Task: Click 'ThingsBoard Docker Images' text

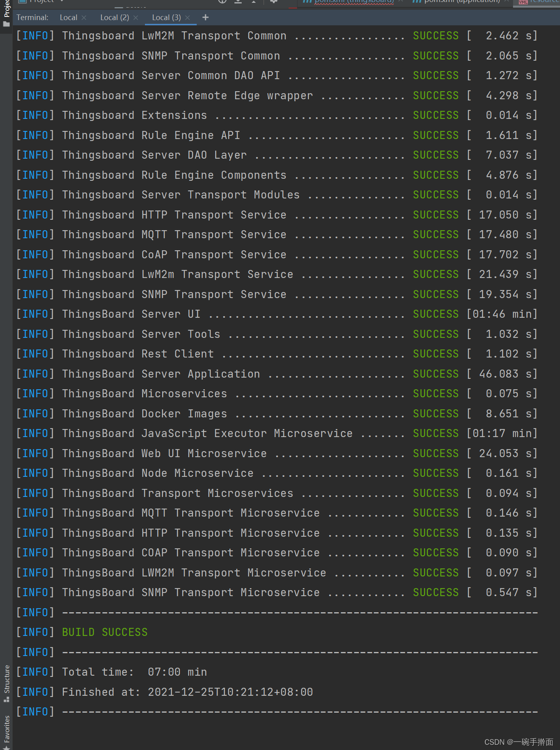Action: pyautogui.click(x=145, y=414)
